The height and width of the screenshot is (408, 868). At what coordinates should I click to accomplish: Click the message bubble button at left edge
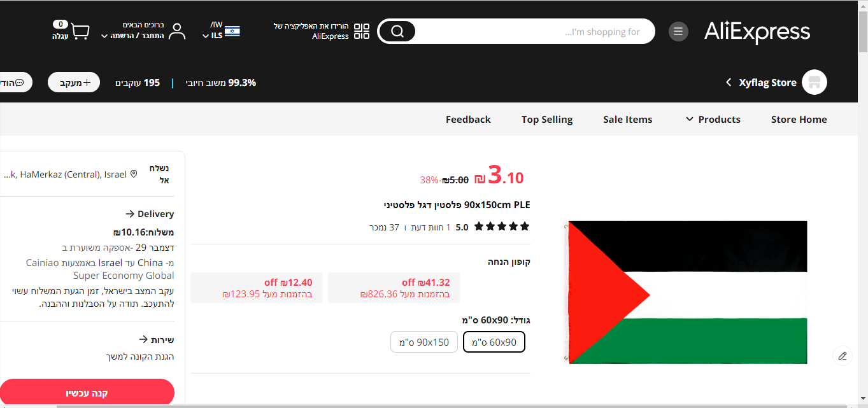point(15,83)
